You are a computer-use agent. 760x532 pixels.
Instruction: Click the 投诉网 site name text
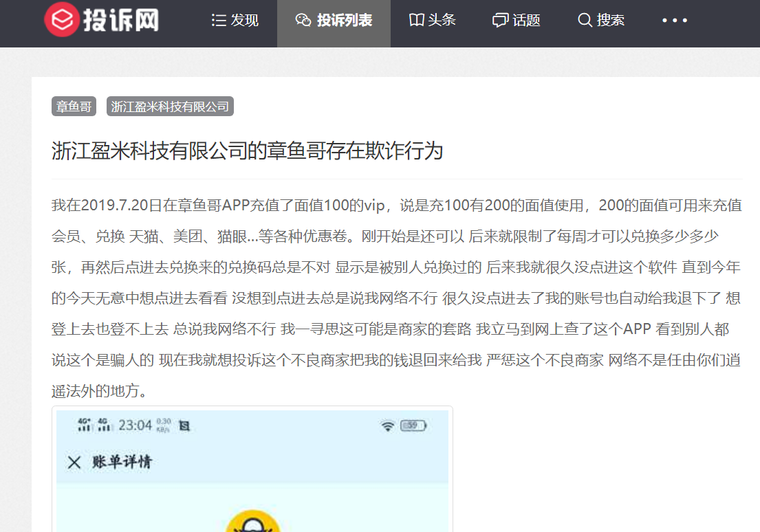tap(121, 21)
